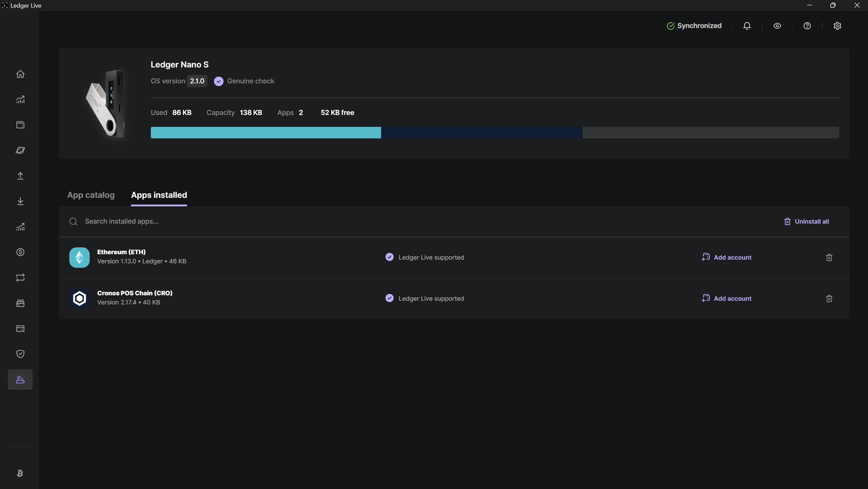Open the Earn growth-chart icon in sidebar
This screenshot has width=868, height=489.
tap(20, 227)
